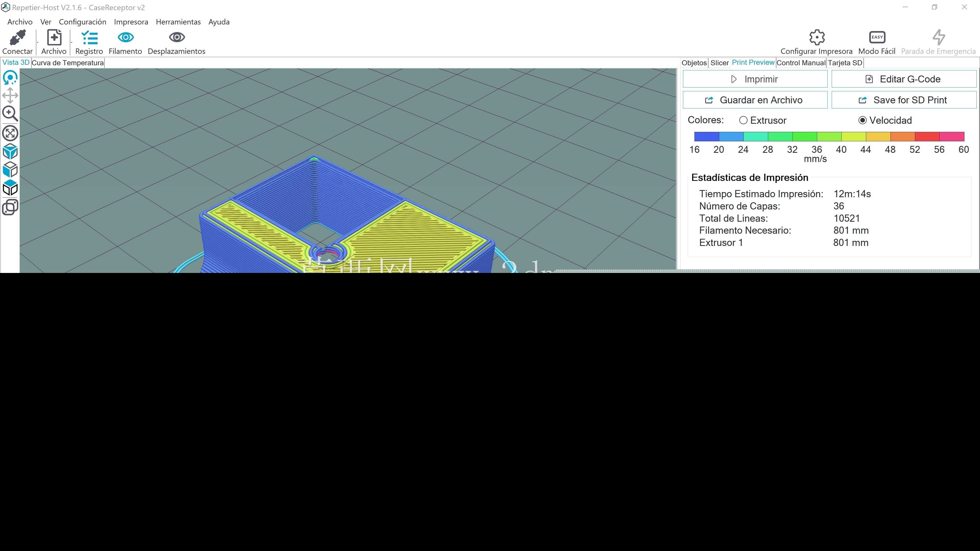Select the rotate view tool
Screen dimensions: 980x551
point(10,78)
